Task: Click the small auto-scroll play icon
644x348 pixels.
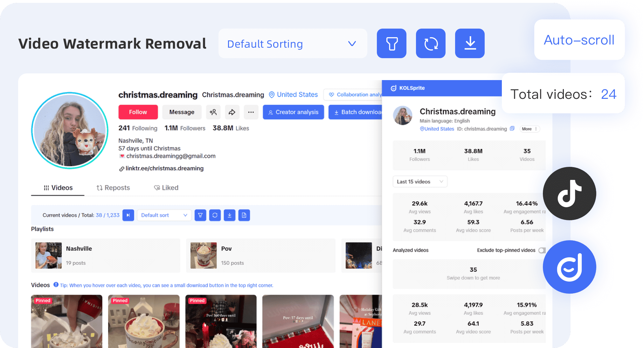Action: pyautogui.click(x=128, y=215)
